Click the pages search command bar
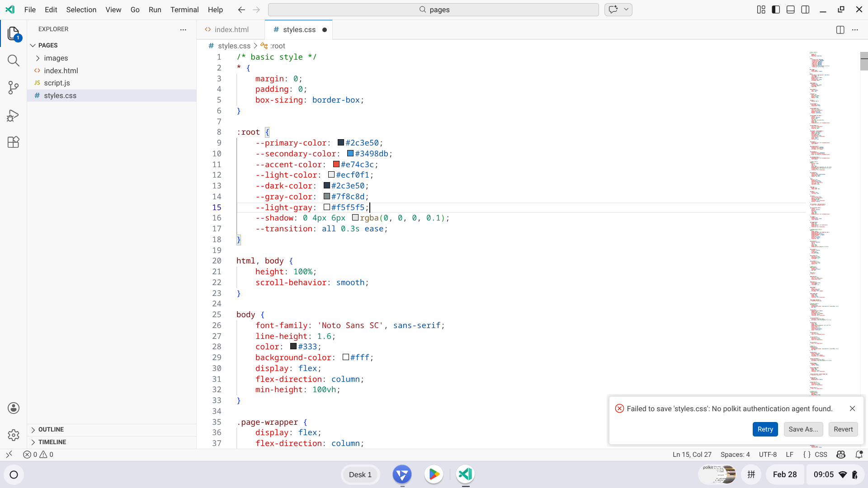 (x=433, y=9)
